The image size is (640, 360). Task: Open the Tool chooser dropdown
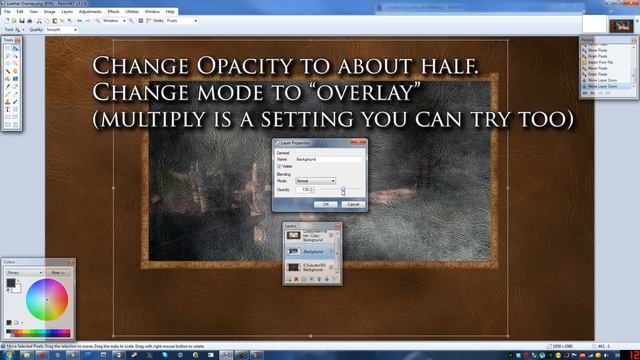tap(20, 29)
